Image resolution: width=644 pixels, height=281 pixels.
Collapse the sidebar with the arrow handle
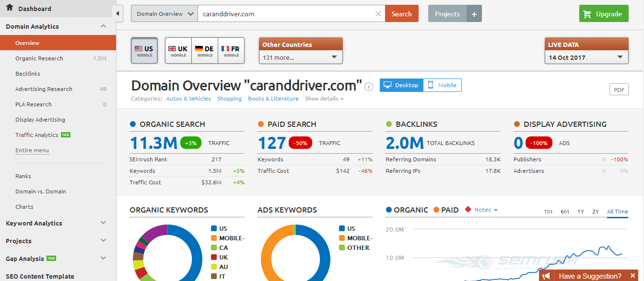tap(118, 13)
